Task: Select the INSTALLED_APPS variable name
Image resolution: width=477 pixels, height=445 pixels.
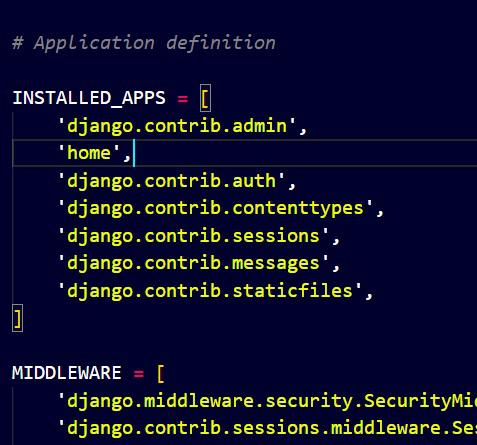Action: 89,98
